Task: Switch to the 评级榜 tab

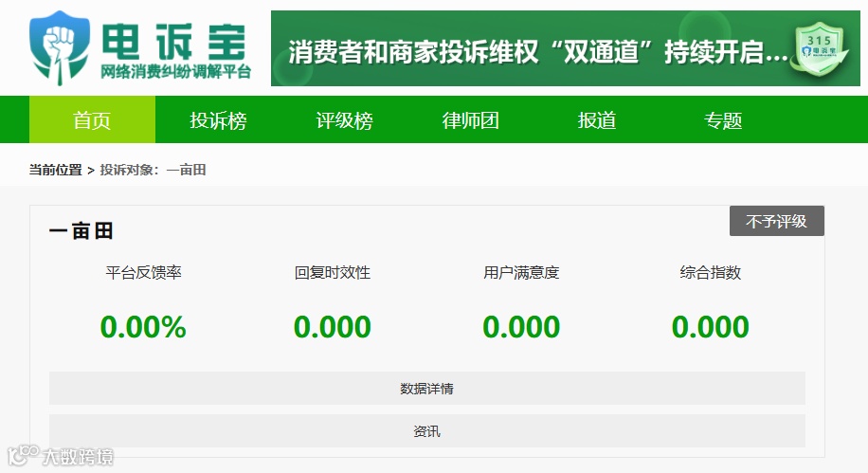Action: point(344,119)
